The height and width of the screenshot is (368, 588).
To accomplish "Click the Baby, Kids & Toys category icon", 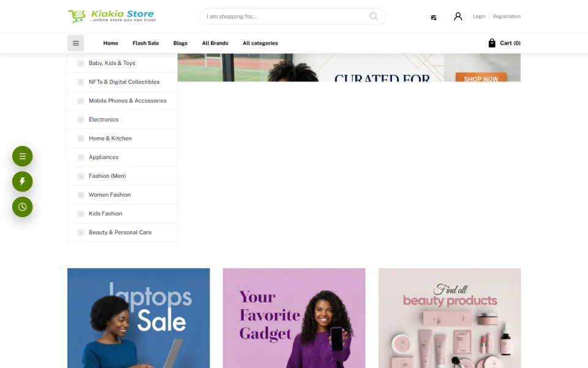I will (x=81, y=63).
